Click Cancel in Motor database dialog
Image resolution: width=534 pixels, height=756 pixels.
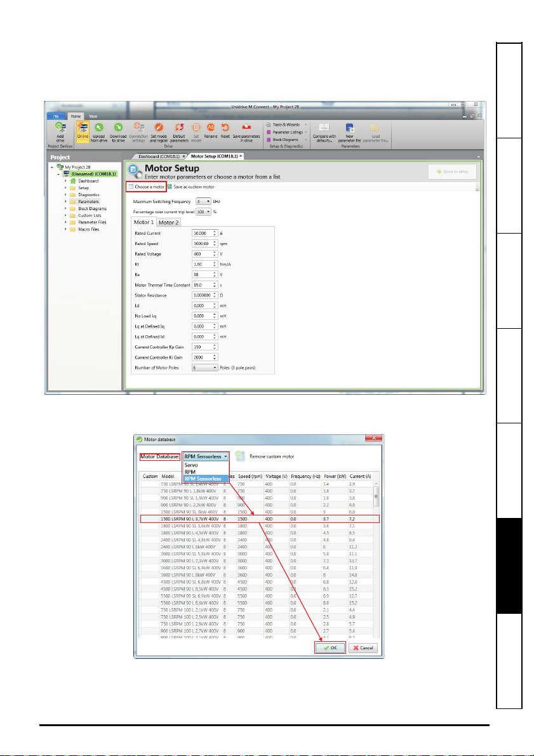pos(363,648)
